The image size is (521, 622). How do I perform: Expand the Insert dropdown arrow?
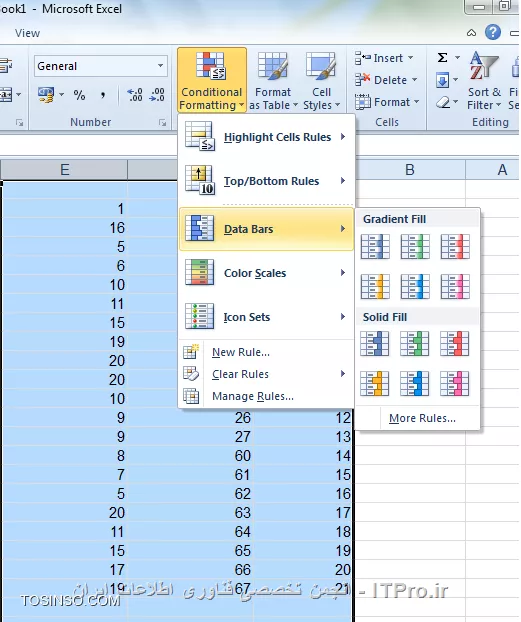click(411, 58)
